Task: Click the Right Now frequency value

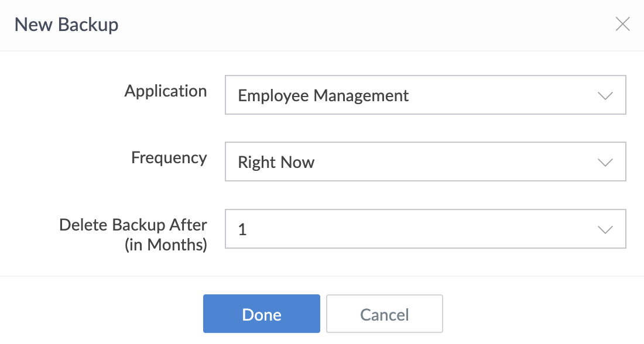Action: pos(276,163)
